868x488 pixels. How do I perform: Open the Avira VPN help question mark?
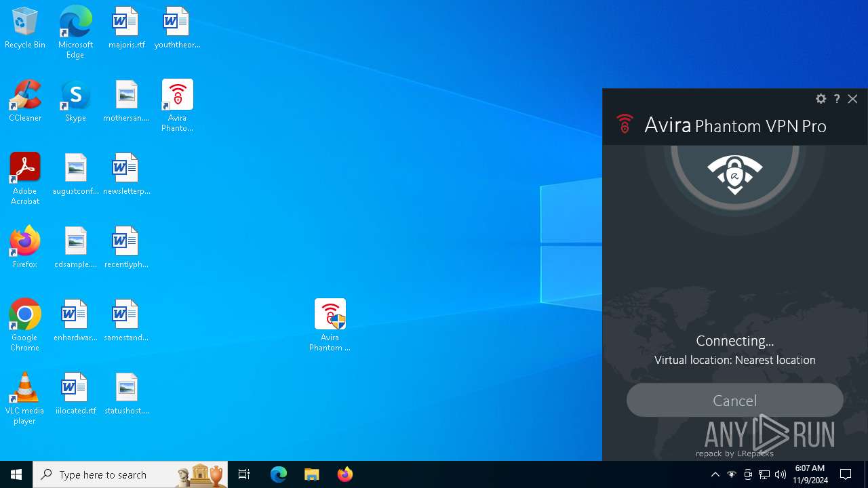tap(837, 99)
